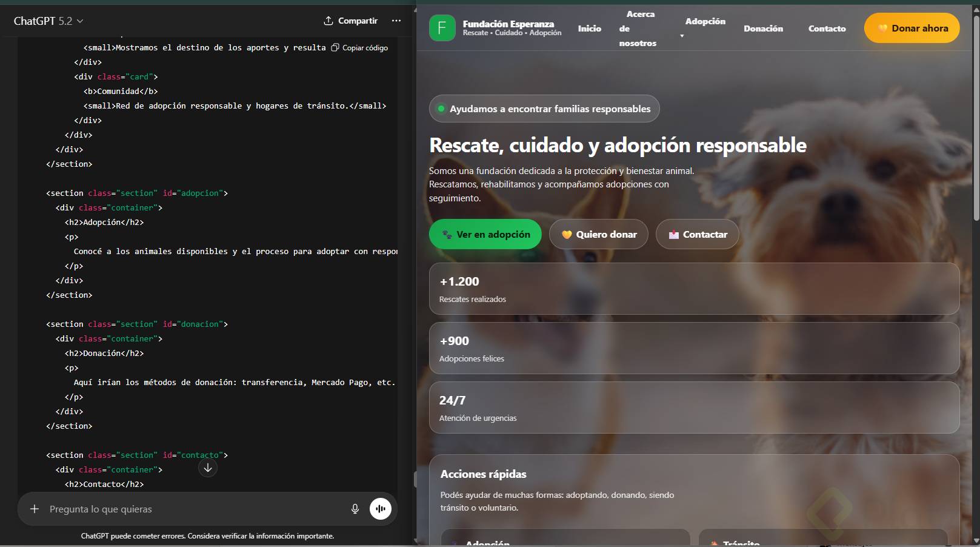Start dictation with the microphone icon
The width and height of the screenshot is (980, 547).
[x=355, y=509]
